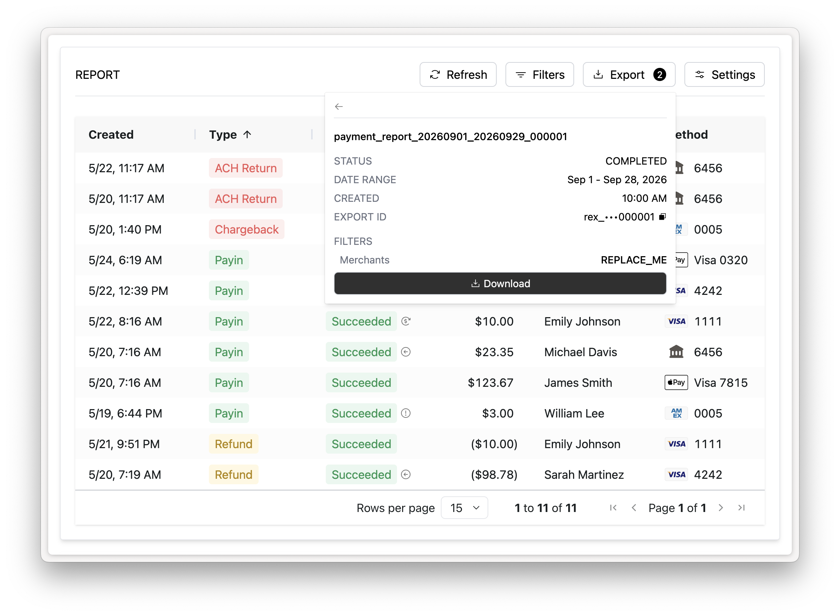Open the Settings panel
The image size is (840, 616).
[x=725, y=74]
